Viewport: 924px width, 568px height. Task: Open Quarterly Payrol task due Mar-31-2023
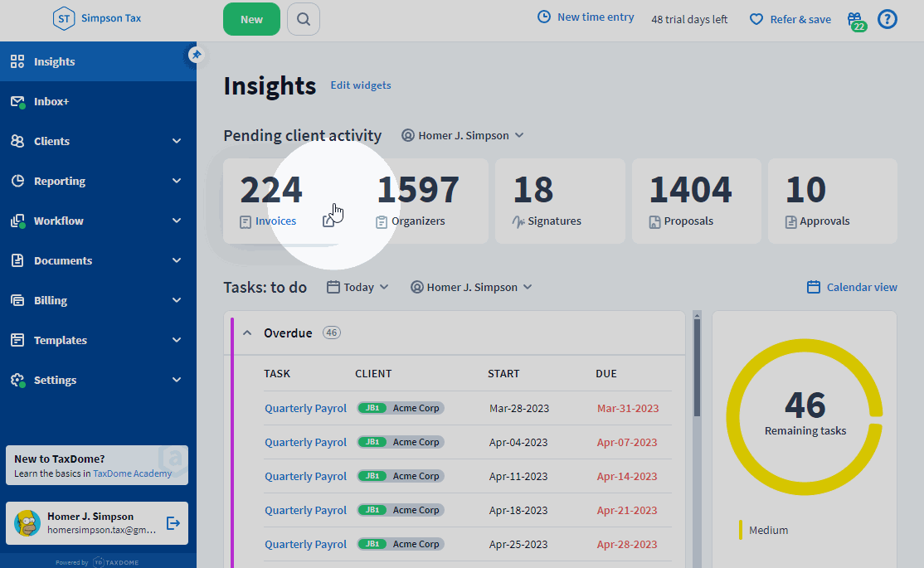[305, 408]
